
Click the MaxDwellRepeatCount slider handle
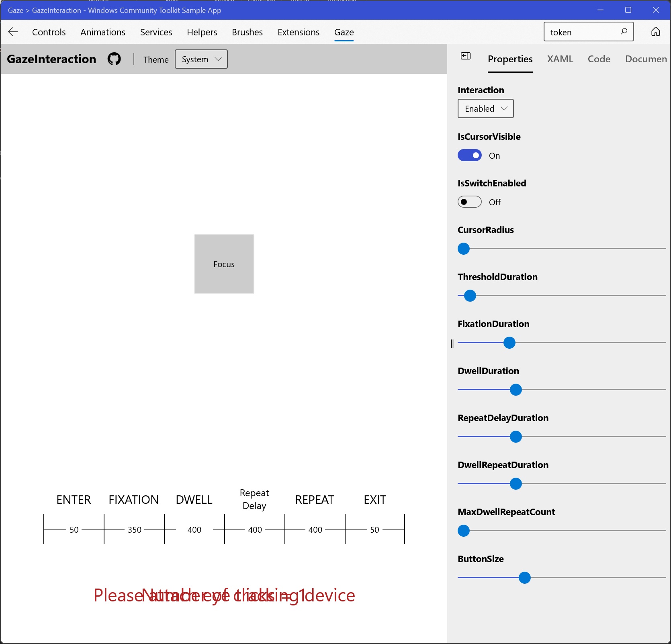(x=464, y=531)
